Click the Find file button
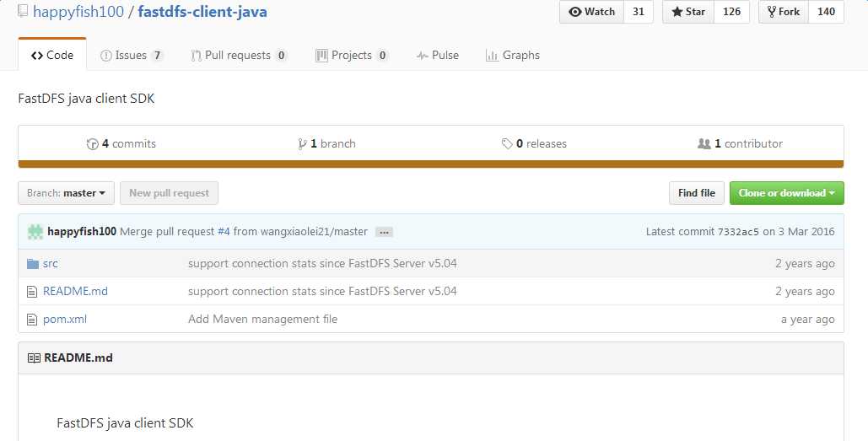This screenshot has height=441, width=868. tap(697, 193)
